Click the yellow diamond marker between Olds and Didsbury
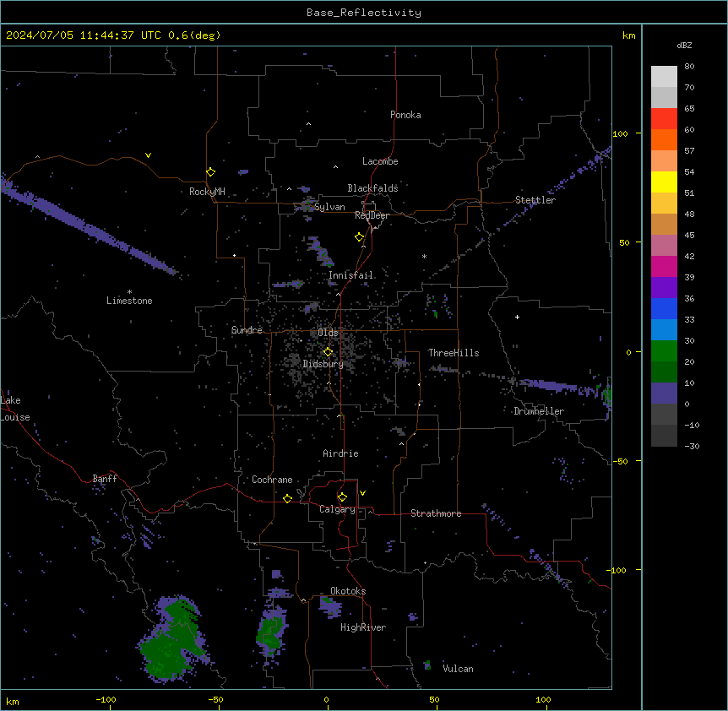This screenshot has height=711, width=728. point(328,352)
